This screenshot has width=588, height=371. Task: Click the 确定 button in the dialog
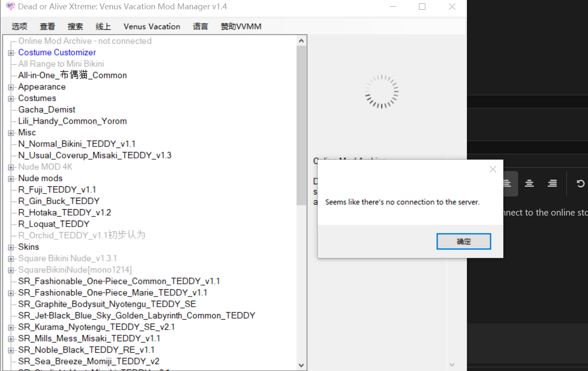click(464, 241)
